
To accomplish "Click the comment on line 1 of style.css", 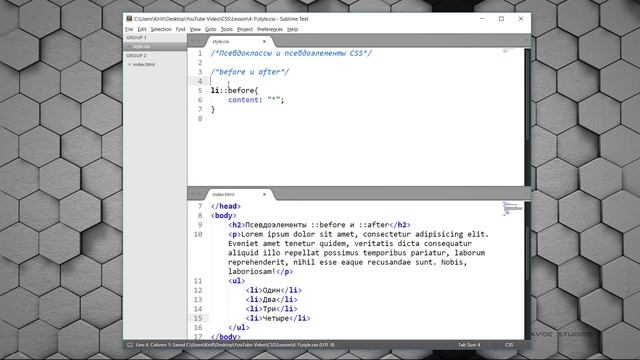I will (291, 53).
